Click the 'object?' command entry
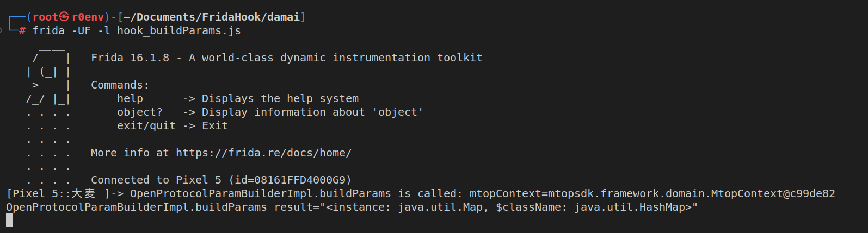The height and width of the screenshot is (233, 868). [139, 112]
